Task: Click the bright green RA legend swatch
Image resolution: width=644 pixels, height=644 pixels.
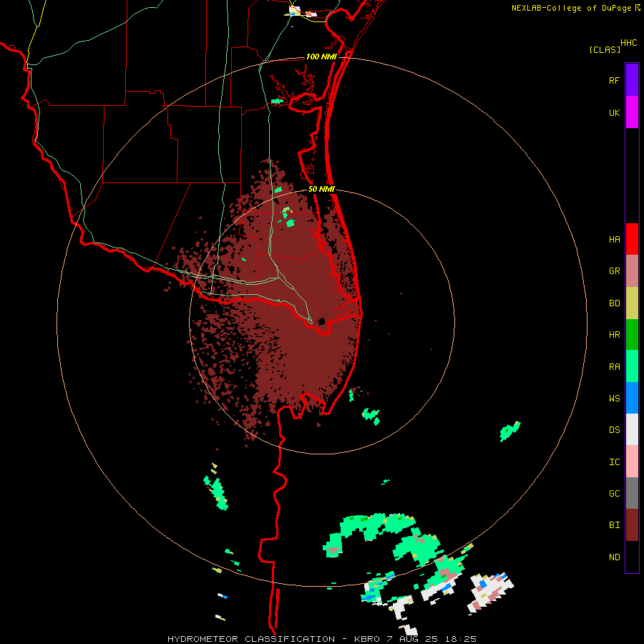Action: coord(632,366)
